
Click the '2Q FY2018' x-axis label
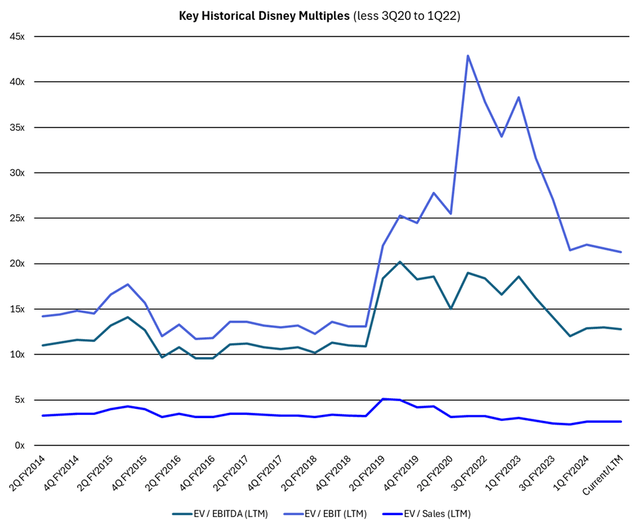tap(299, 473)
